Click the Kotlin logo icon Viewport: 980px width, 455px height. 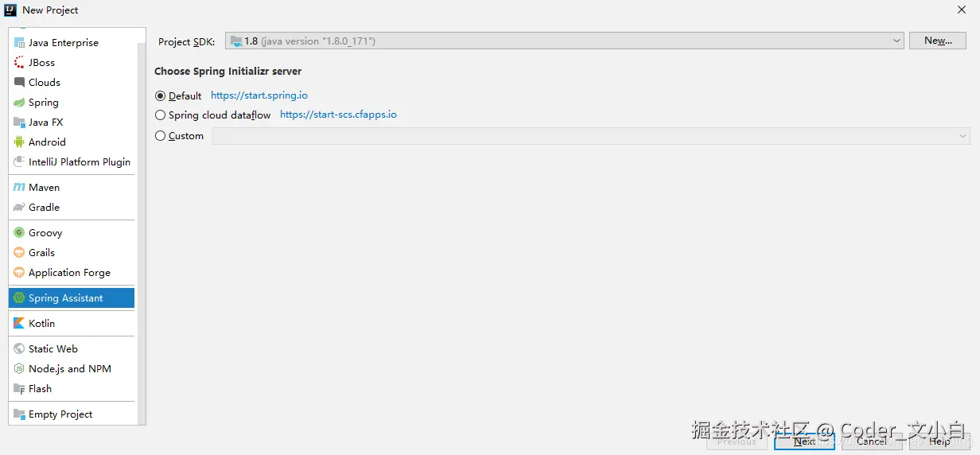tap(19, 323)
